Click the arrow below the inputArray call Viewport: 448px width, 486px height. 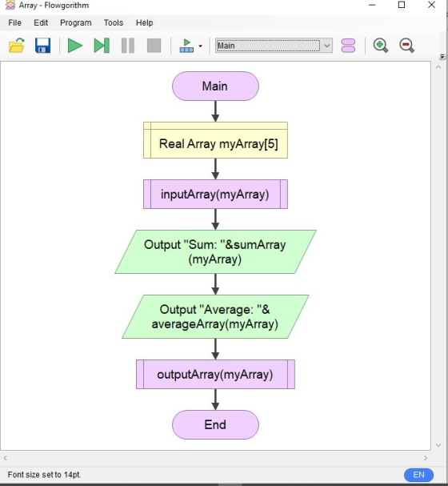point(215,219)
